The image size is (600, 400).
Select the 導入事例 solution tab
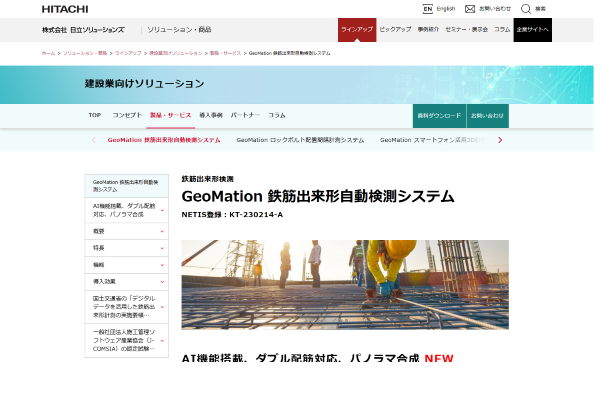211,115
